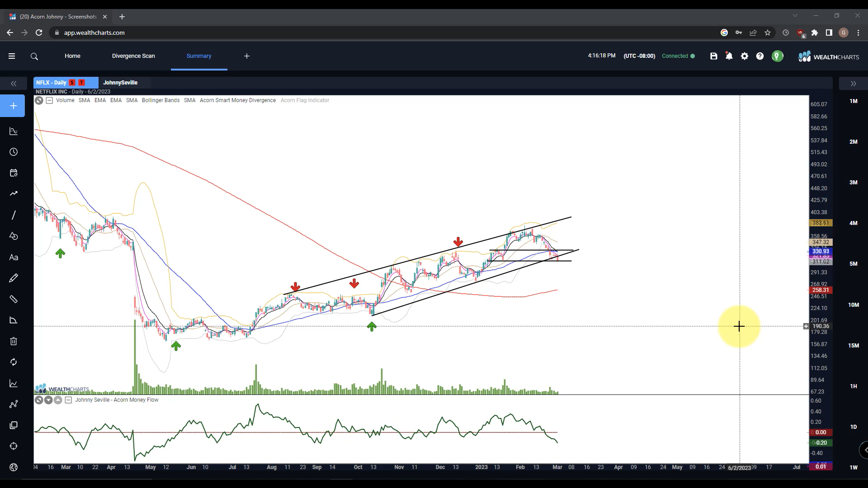The image size is (868, 488).
Task: Open the line chart studies icon
Action: [14, 383]
